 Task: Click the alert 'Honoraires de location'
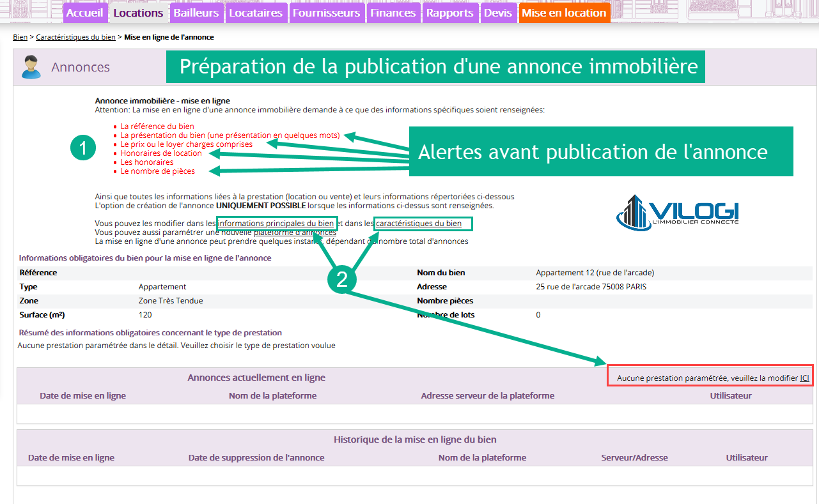pyautogui.click(x=161, y=153)
